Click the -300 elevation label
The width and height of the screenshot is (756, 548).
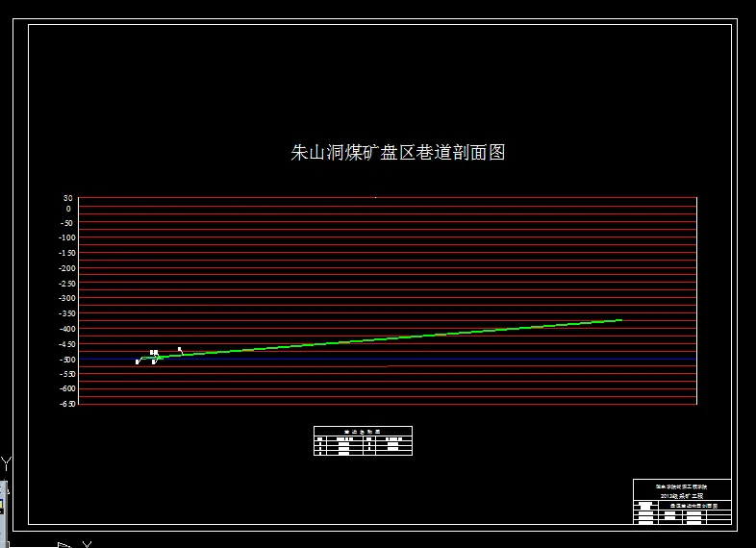(x=67, y=298)
